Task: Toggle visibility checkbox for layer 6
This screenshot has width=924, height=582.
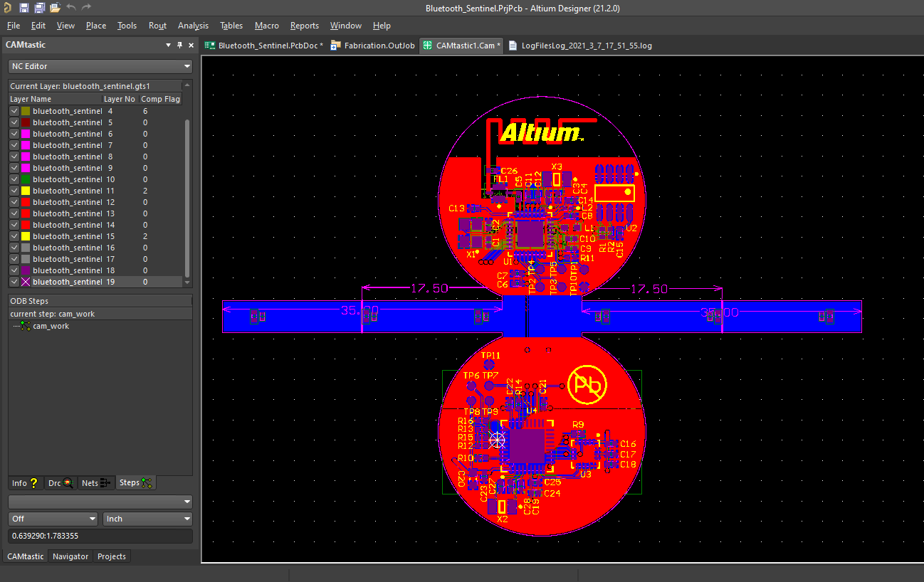Action: coord(14,134)
